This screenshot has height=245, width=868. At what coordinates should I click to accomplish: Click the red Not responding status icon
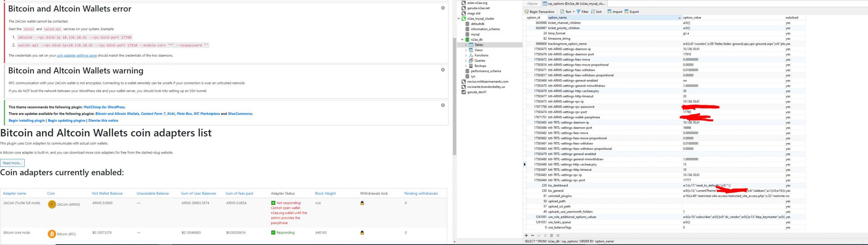click(x=273, y=203)
